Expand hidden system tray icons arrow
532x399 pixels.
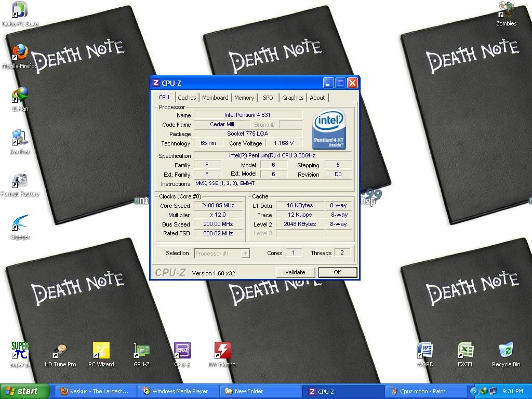473,391
